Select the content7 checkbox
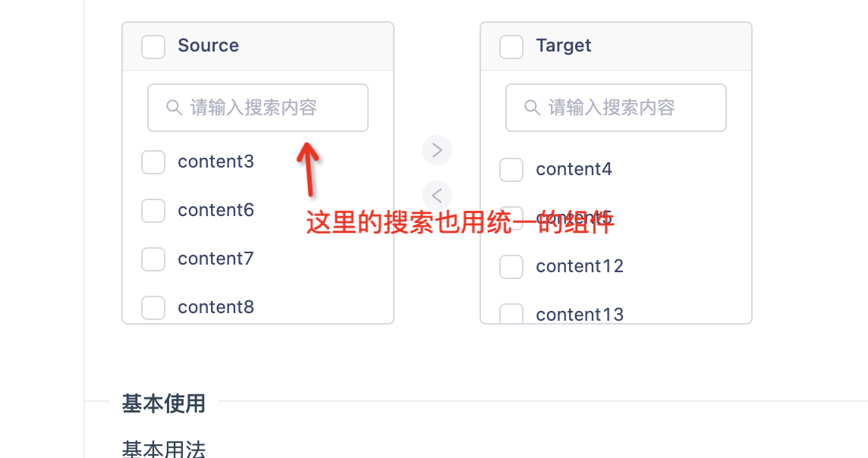The width and height of the screenshot is (868, 458). pyautogui.click(x=153, y=259)
